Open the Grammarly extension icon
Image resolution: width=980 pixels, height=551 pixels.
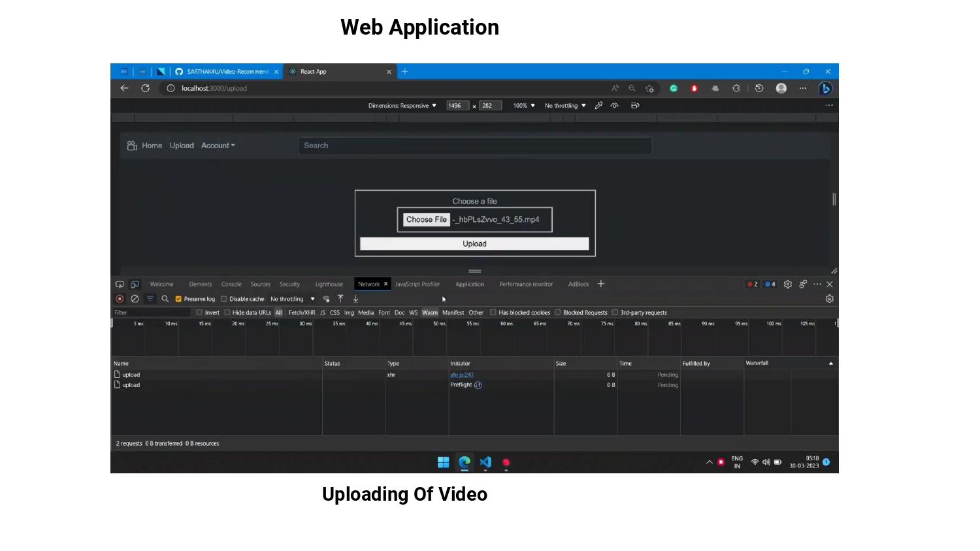click(x=674, y=87)
